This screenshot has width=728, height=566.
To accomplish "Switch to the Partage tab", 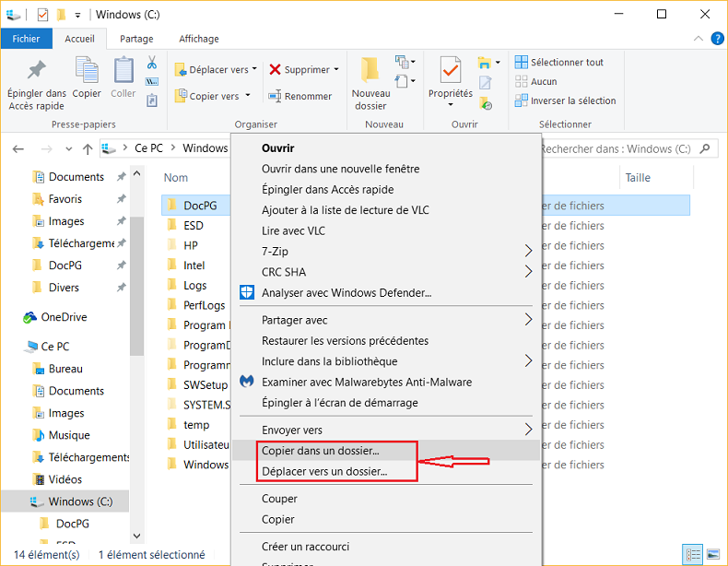I will 136,39.
